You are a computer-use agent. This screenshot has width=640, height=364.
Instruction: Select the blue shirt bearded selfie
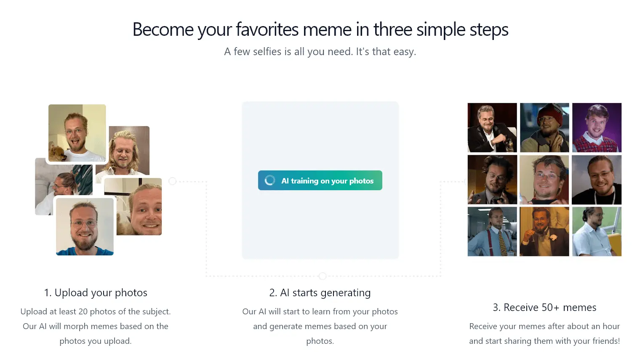pyautogui.click(x=85, y=226)
